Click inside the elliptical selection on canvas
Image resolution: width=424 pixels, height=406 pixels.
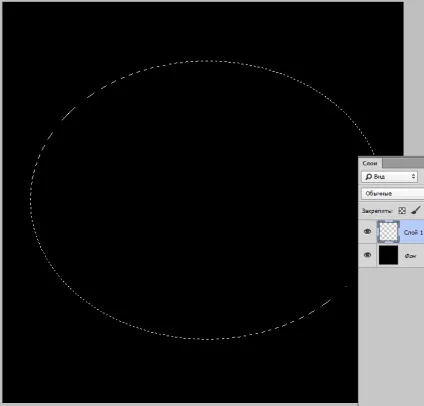pyautogui.click(x=200, y=200)
